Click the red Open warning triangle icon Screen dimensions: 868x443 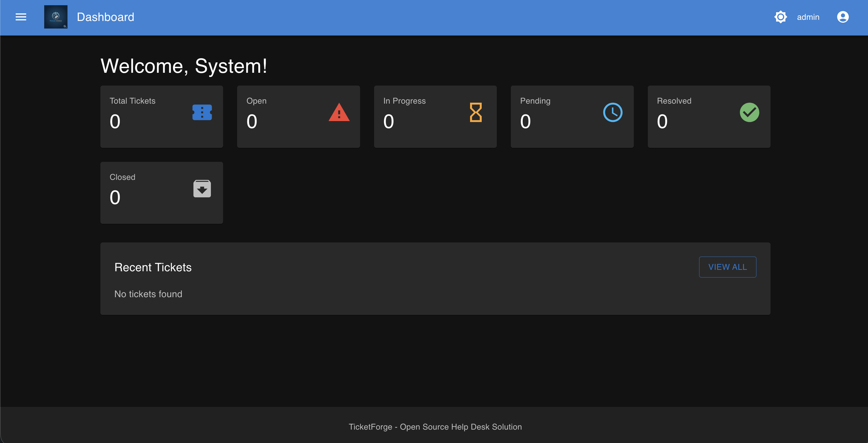(339, 112)
